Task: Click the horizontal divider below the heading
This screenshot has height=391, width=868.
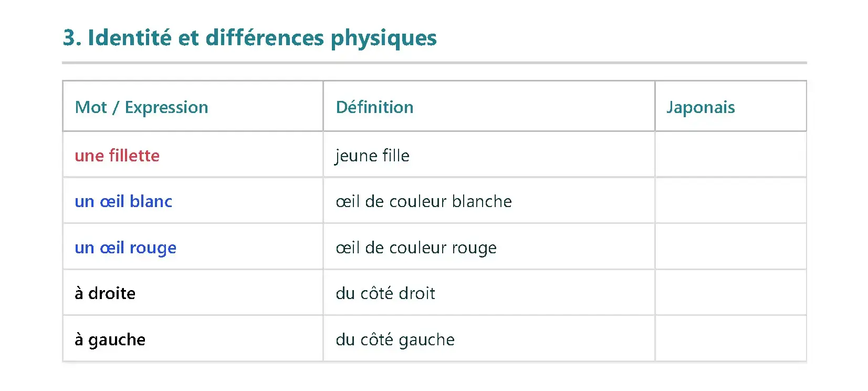Action: coord(434,63)
